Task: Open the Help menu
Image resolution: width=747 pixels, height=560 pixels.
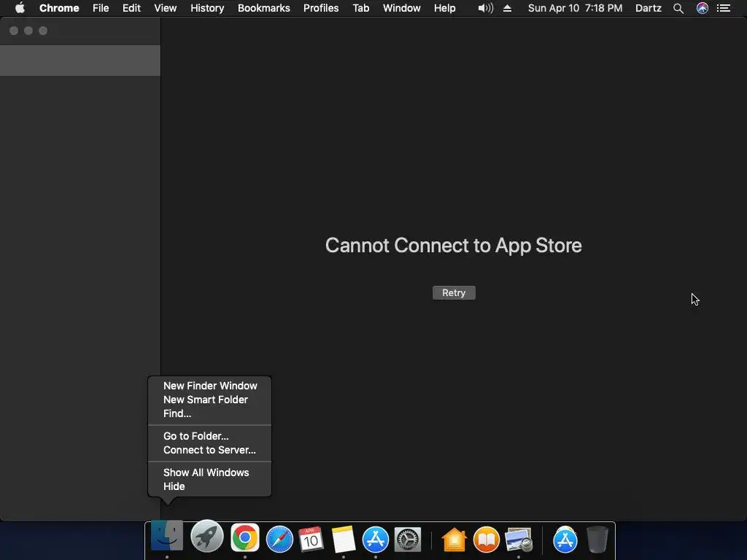Action: 444,8
